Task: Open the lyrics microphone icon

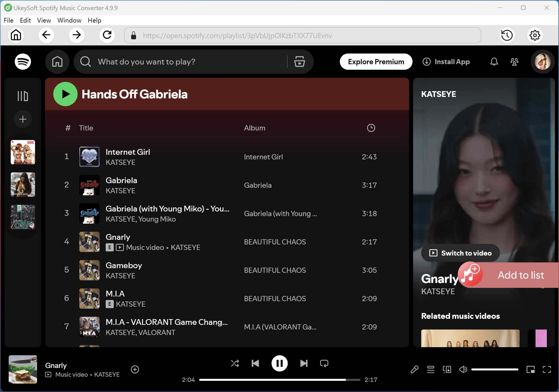Action: (415, 369)
